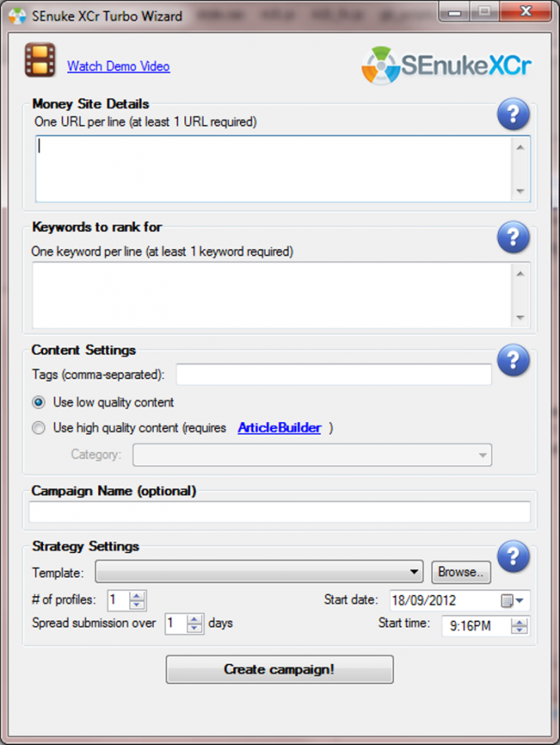This screenshot has width=560, height=745.
Task: Click keywords box scrollbar down arrow
Action: coord(520,317)
